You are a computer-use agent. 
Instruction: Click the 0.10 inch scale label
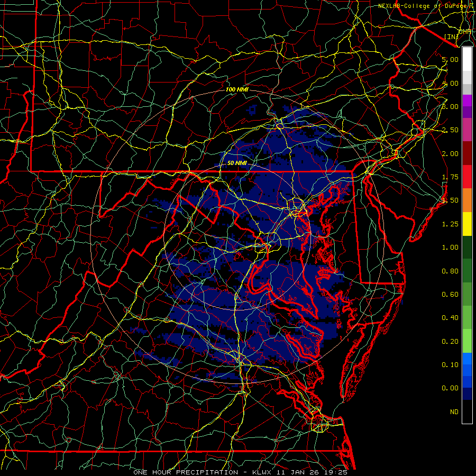(450, 365)
